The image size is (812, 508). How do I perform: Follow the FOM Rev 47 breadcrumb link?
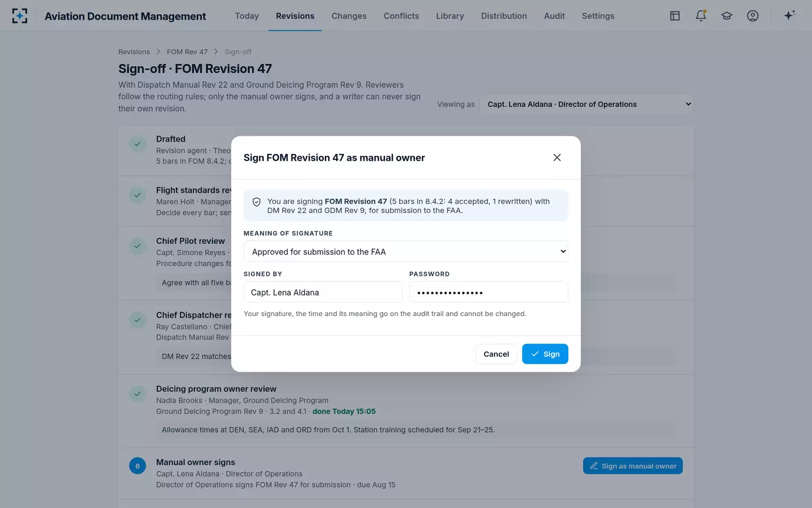point(187,52)
